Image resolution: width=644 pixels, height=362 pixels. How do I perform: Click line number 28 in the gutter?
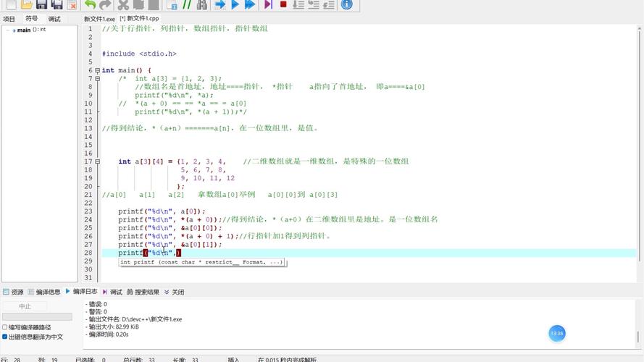[x=88, y=253]
